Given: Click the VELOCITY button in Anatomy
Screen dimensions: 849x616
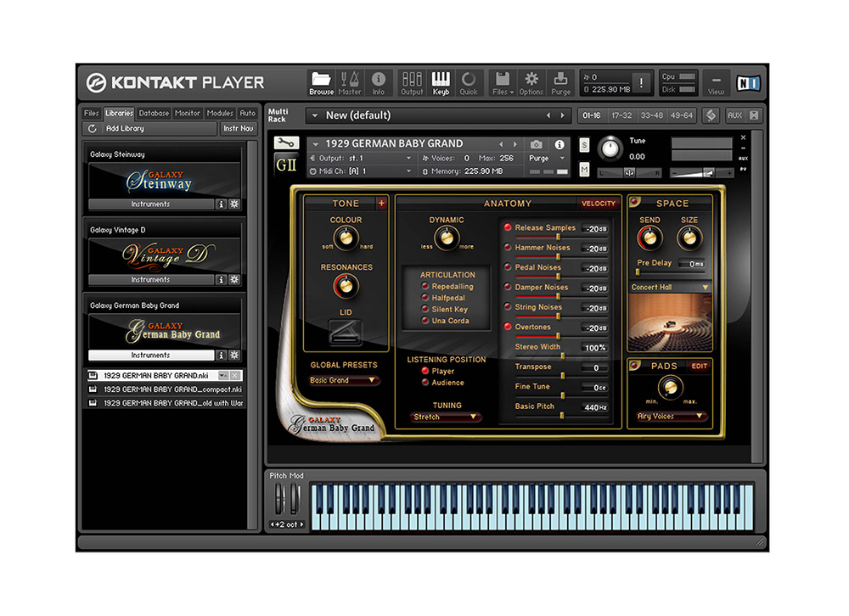Looking at the screenshot, I should tap(599, 204).
